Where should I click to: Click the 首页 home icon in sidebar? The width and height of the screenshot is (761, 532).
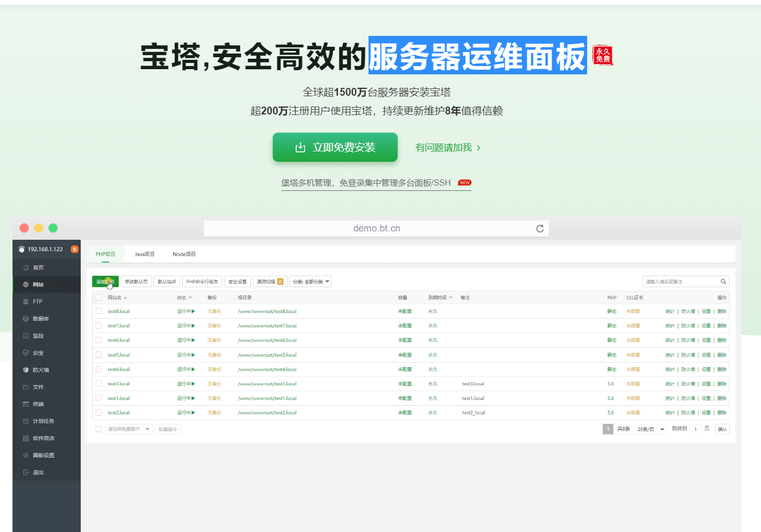[x=26, y=267]
